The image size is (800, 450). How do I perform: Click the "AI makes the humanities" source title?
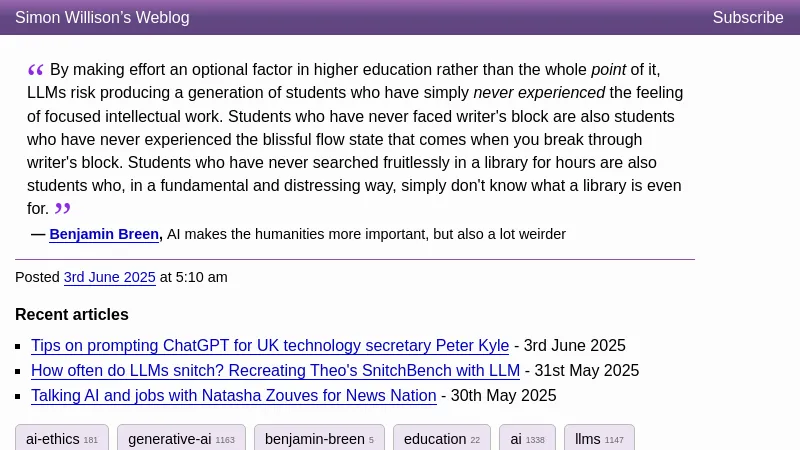click(x=366, y=234)
